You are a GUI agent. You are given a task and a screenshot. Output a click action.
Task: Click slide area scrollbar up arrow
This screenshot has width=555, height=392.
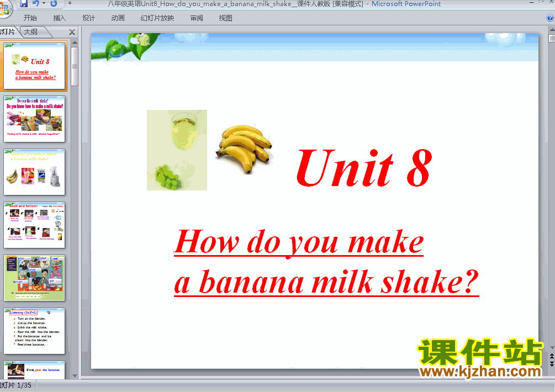click(x=552, y=30)
